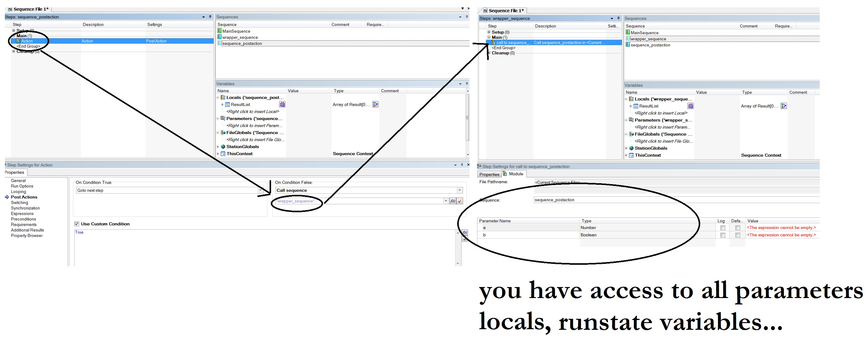Select Expressions category in properties list
This screenshot has height=364, width=868.
(22, 213)
